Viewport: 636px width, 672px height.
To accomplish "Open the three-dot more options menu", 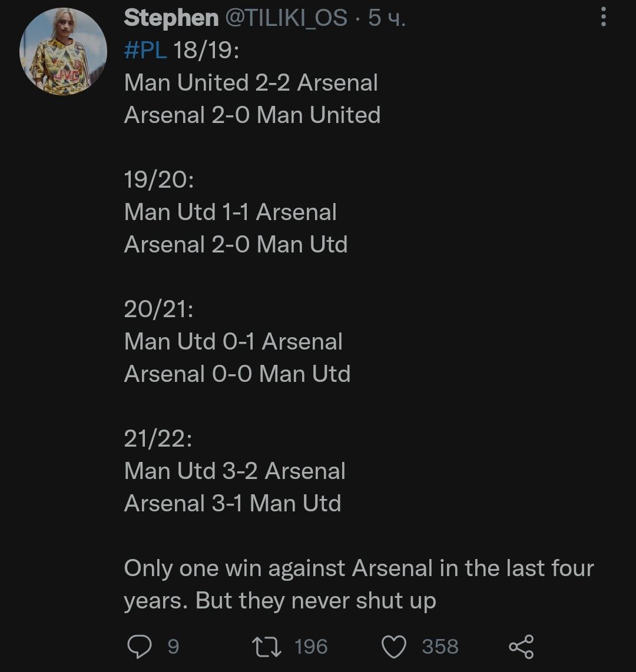I will 603,18.
